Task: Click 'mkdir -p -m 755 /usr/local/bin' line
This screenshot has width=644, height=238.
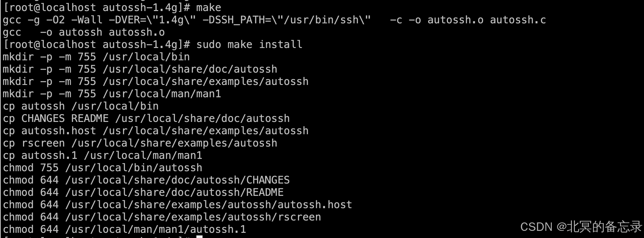Action: coord(96,57)
